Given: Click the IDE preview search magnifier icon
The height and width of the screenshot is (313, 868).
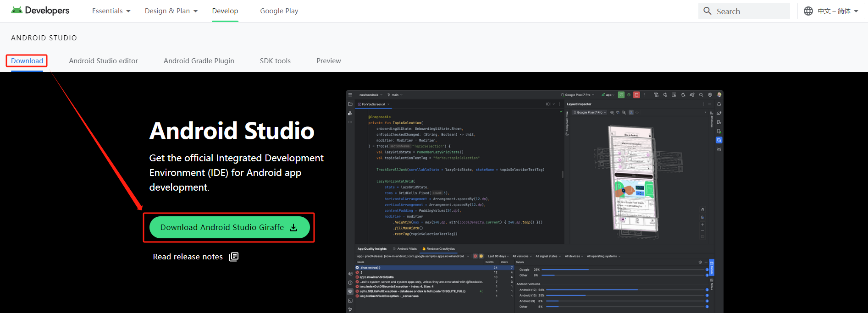Looking at the screenshot, I should click(701, 95).
